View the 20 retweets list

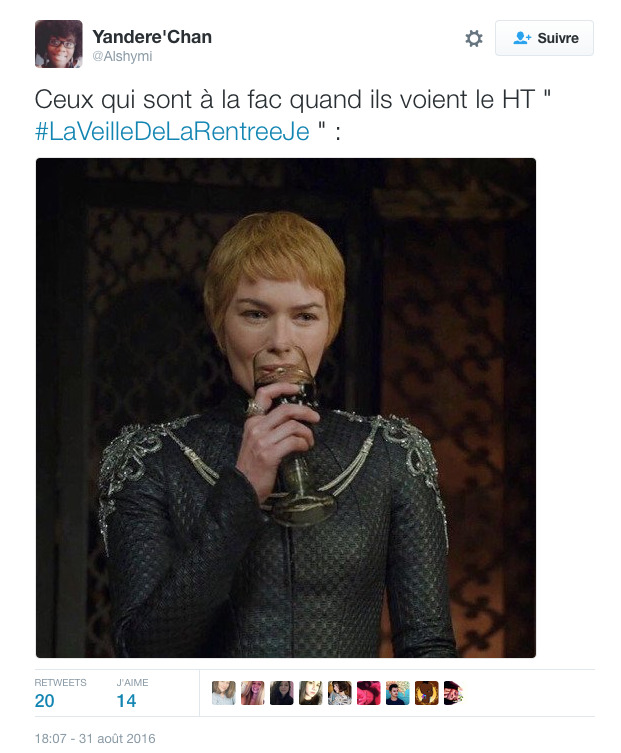point(61,693)
